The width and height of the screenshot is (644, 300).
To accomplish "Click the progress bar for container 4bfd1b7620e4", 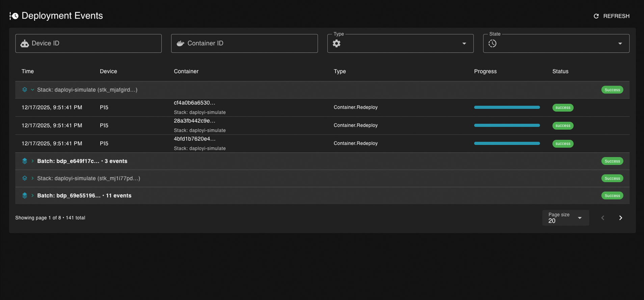I will click(x=507, y=143).
